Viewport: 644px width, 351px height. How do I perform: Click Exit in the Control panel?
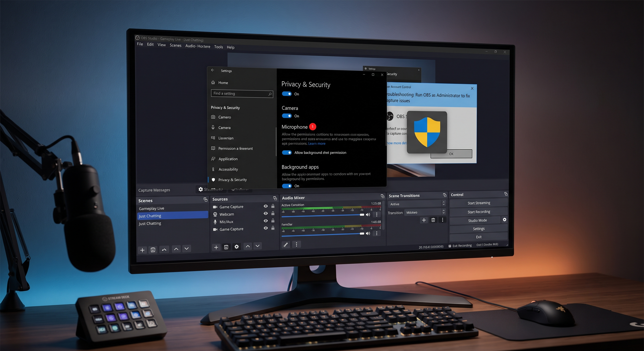[x=479, y=237]
